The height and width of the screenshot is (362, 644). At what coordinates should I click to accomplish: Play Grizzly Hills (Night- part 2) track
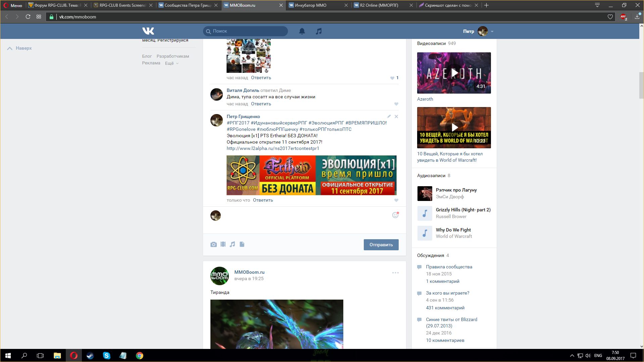(x=425, y=213)
